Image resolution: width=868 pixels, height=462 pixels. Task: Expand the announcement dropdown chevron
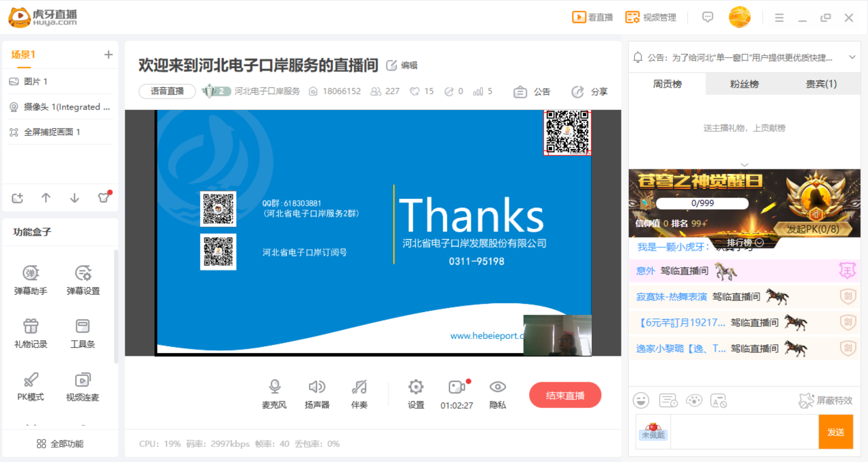(x=852, y=57)
